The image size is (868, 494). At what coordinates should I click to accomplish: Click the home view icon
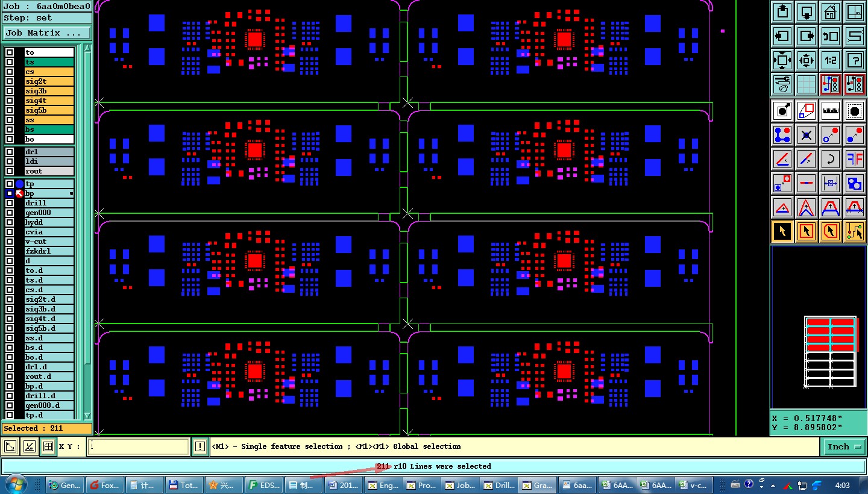pyautogui.click(x=831, y=12)
